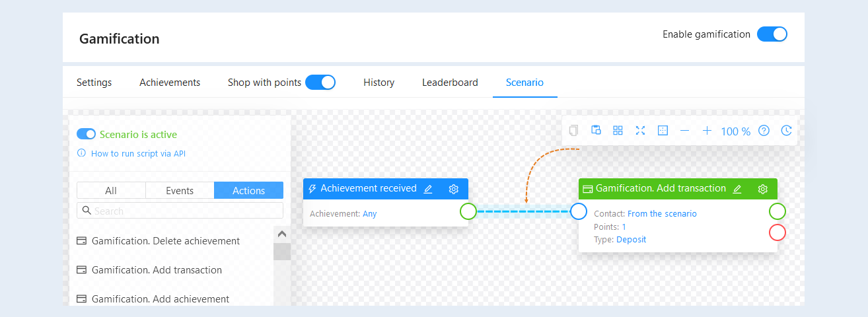Toggle the Shop with points switch

[x=320, y=83]
